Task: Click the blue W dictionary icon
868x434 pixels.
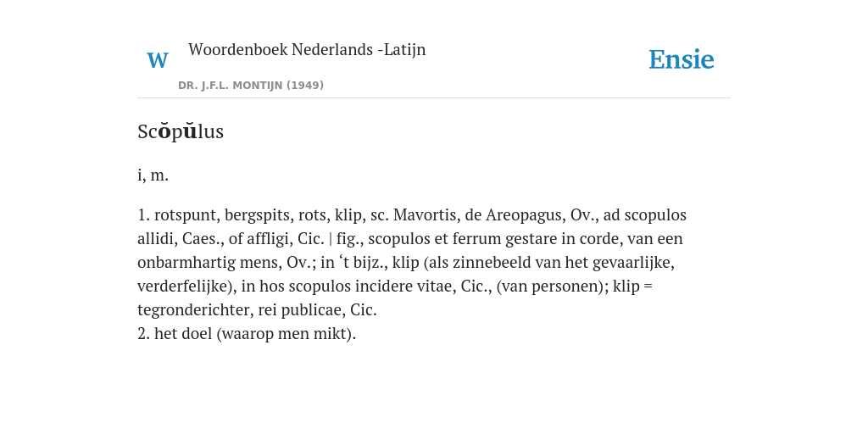Action: point(157,60)
